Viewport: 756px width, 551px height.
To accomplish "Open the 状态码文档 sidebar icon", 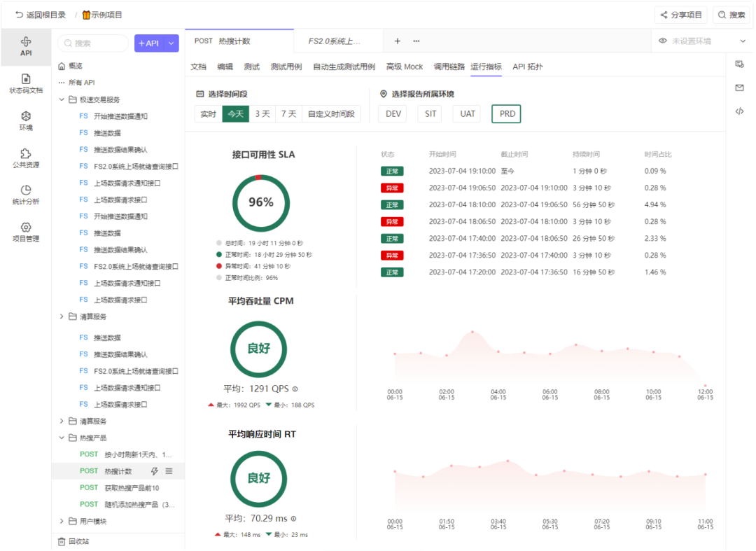I will click(26, 79).
